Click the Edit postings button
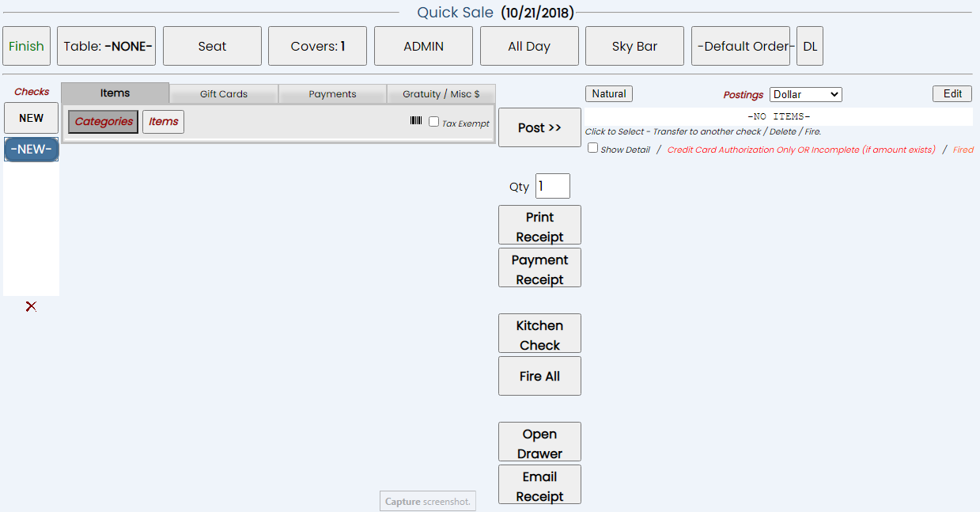Viewport: 980px width, 512px height. pos(952,93)
